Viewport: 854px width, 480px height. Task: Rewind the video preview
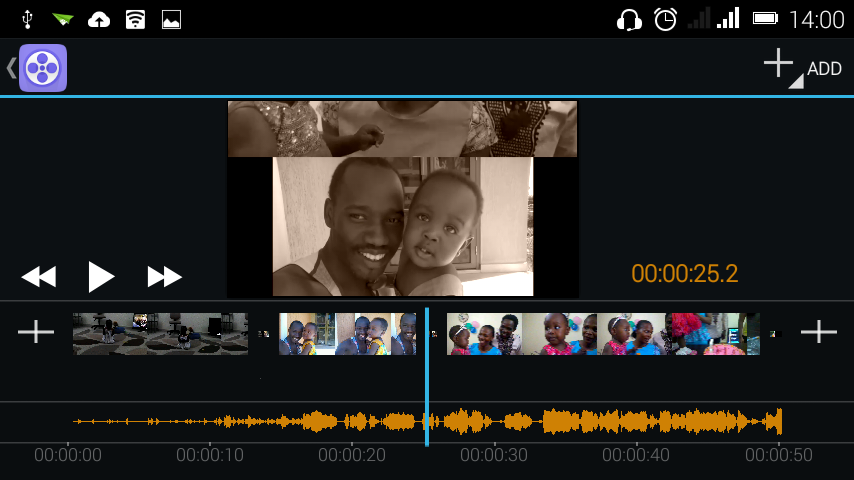point(39,277)
